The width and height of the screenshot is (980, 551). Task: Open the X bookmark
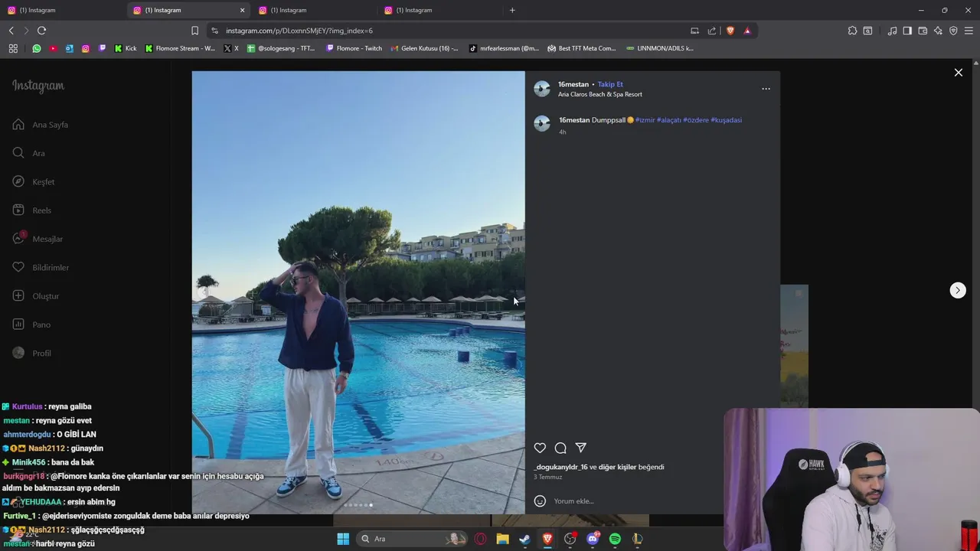coord(231,48)
